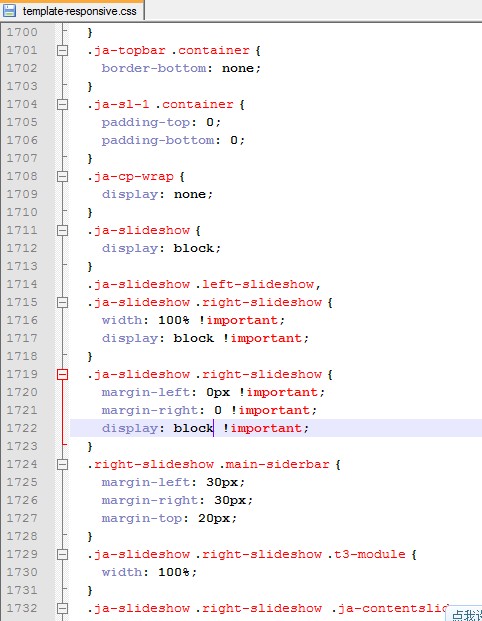This screenshot has height=621, width=482.
Task: Collapse the .ja-topbar .container block fold marker
Action: (63, 50)
